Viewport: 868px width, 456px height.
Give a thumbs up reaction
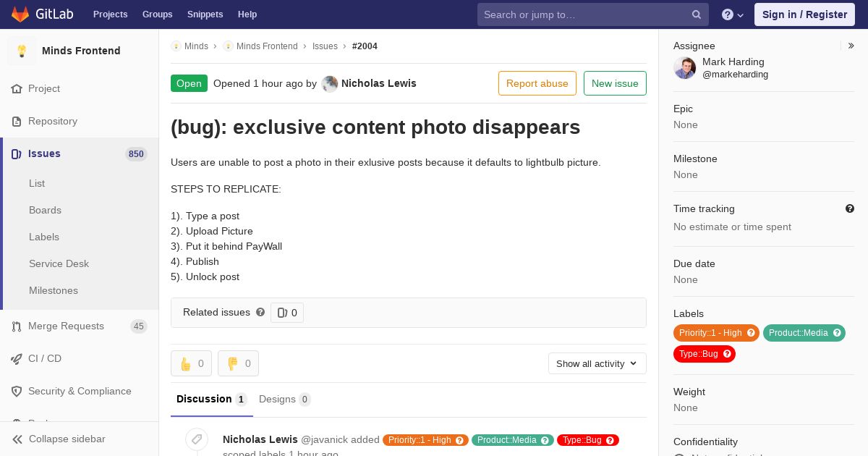(191, 363)
